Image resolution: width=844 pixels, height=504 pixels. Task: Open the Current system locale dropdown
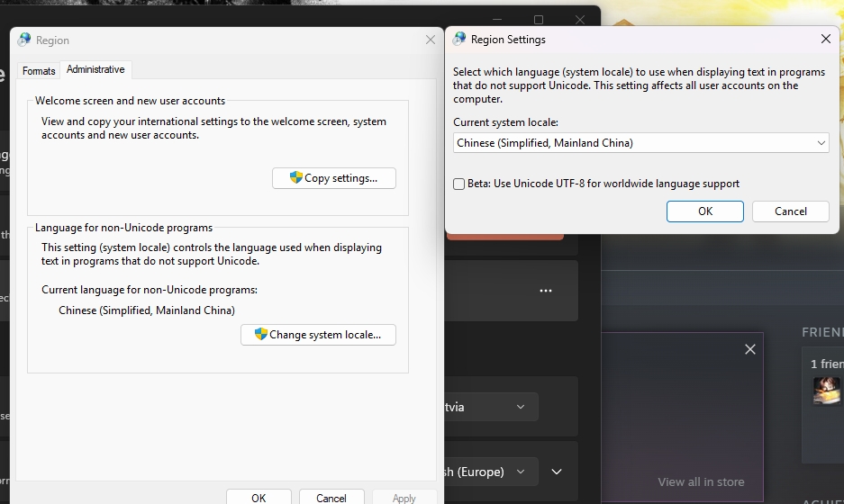640,143
